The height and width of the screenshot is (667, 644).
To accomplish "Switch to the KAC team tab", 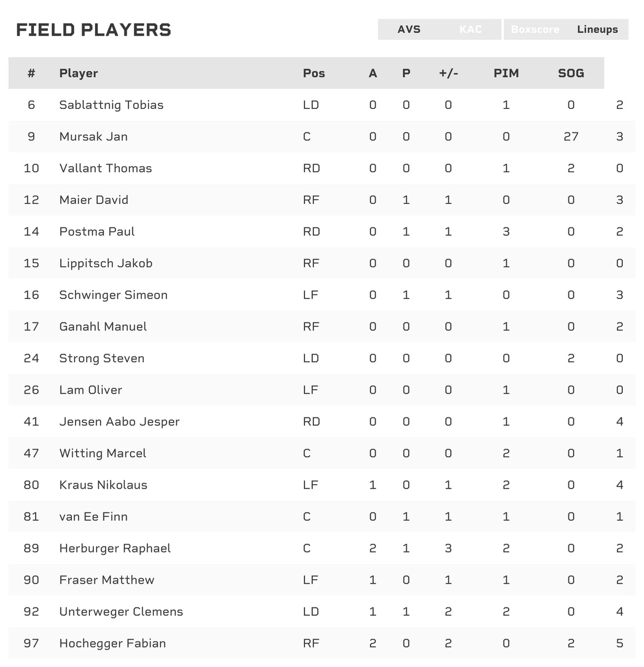I will point(470,29).
